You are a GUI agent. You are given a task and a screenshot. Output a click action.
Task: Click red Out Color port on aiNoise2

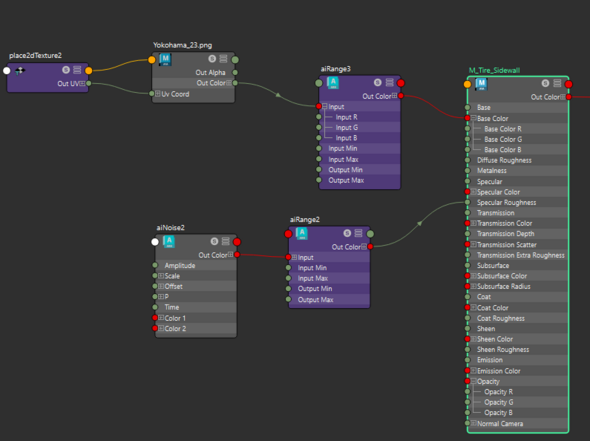point(237,255)
